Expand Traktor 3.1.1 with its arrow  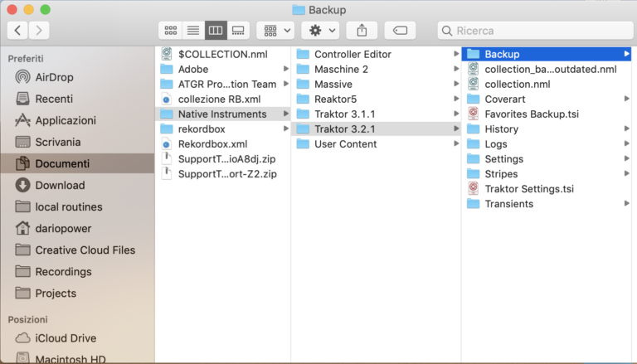(456, 114)
